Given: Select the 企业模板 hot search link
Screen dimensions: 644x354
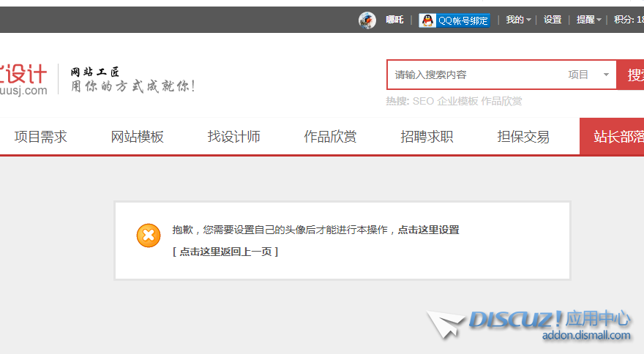Looking at the screenshot, I should pyautogui.click(x=457, y=101).
